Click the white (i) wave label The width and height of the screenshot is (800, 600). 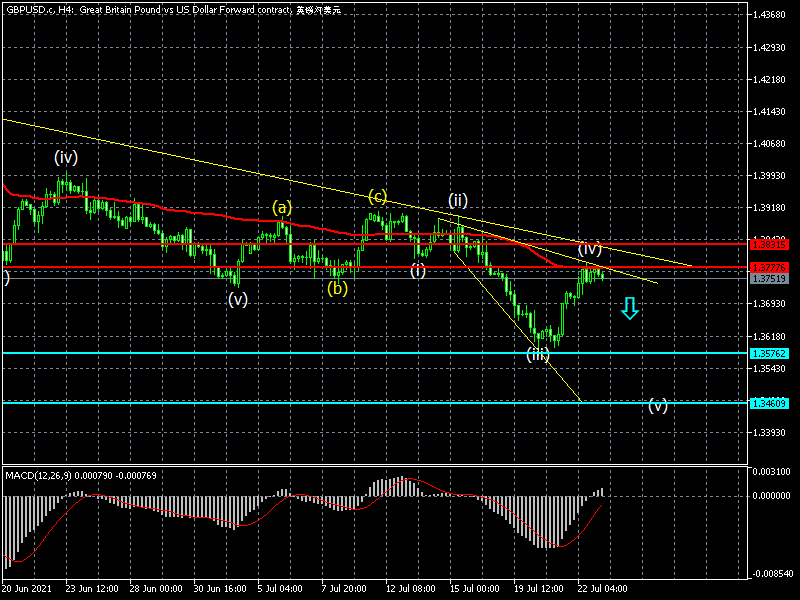[418, 271]
